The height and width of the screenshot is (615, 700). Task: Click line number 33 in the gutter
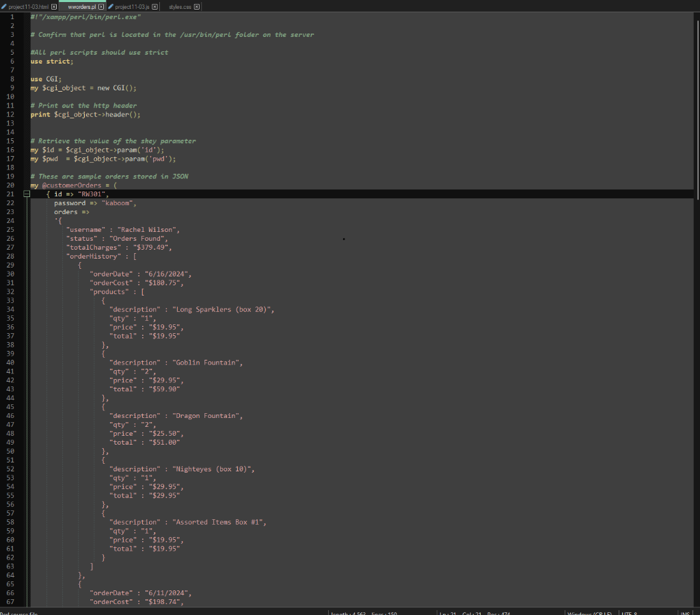click(10, 300)
